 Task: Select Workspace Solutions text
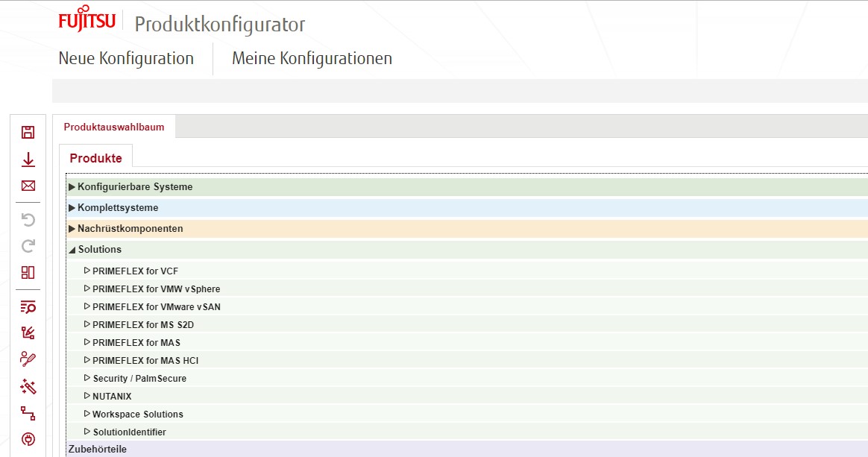coord(138,414)
